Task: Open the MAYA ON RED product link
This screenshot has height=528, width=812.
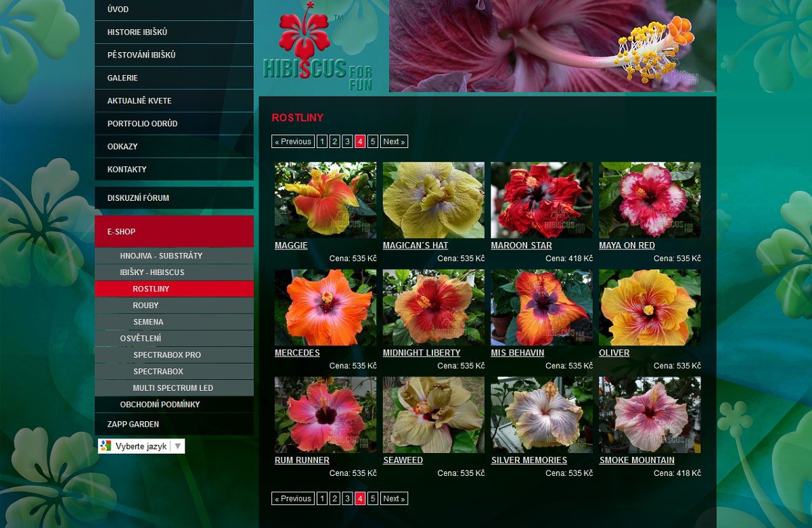Action: tap(627, 245)
